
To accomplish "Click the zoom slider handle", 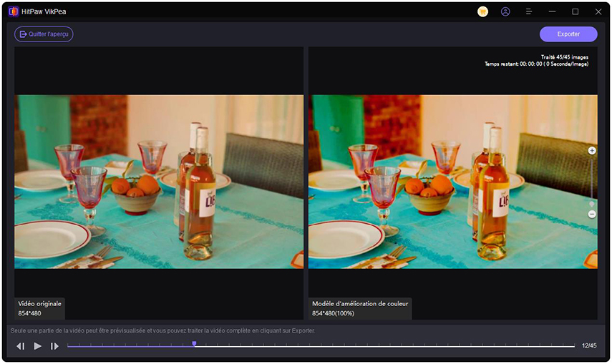I will point(592,204).
